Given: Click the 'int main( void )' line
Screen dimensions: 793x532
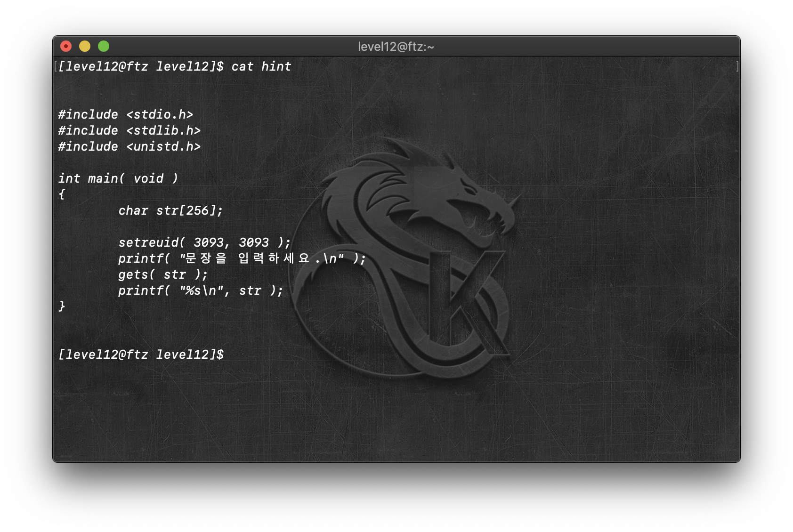Looking at the screenshot, I should [118, 178].
